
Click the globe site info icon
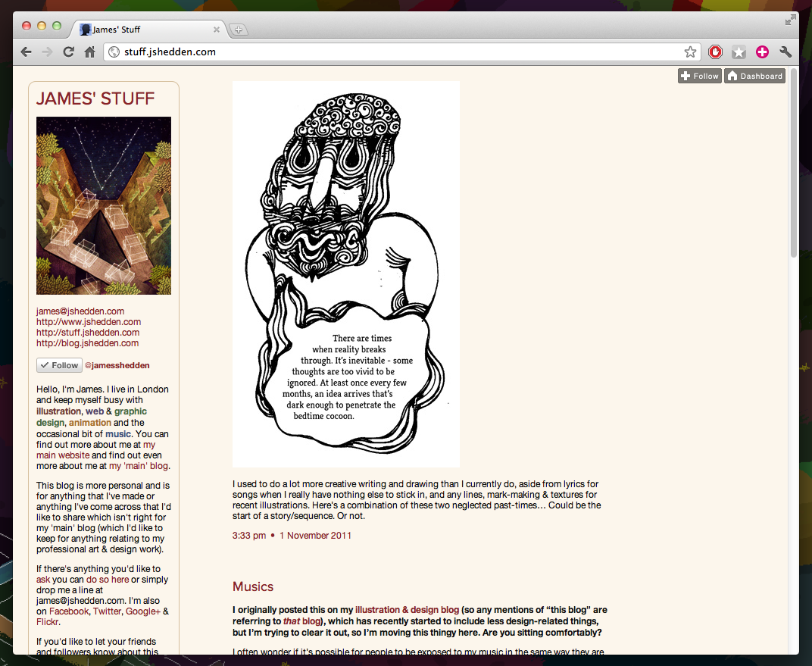114,52
